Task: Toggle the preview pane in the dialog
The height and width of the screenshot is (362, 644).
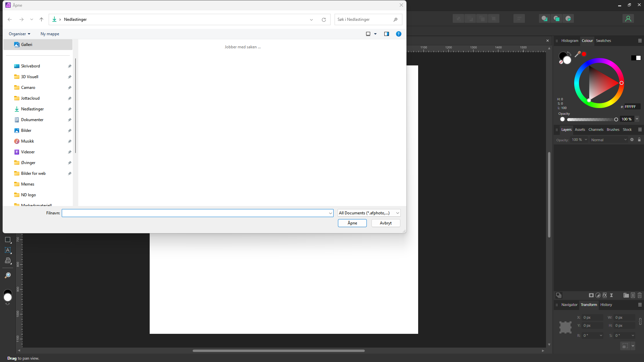Action: pyautogui.click(x=387, y=34)
